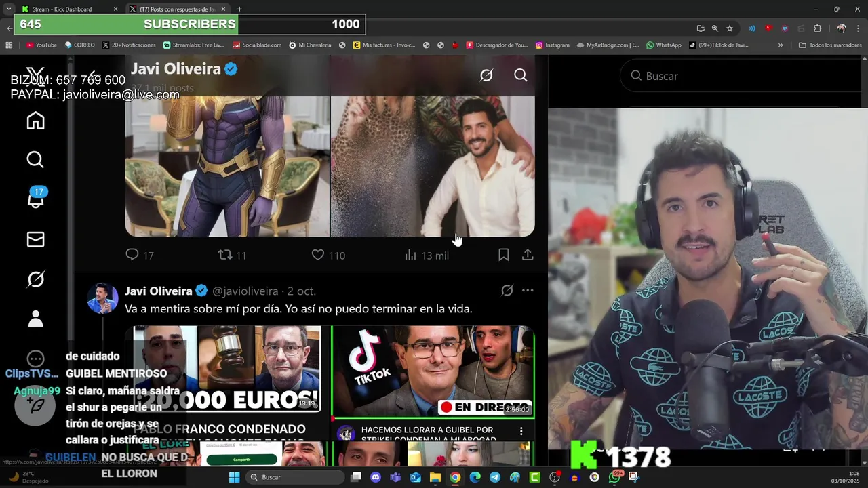868x488 pixels.
Task: Open the More options circle in sidebar
Action: click(35, 359)
